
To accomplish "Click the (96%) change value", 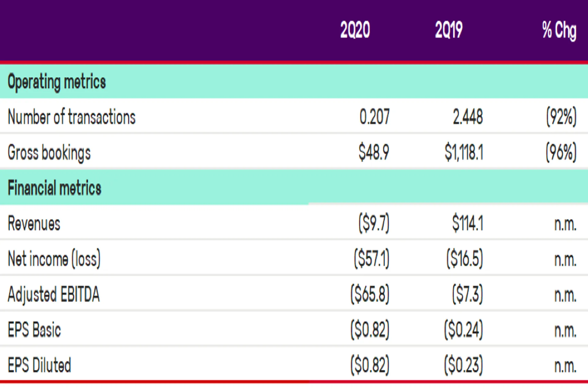I will pyautogui.click(x=561, y=152).
